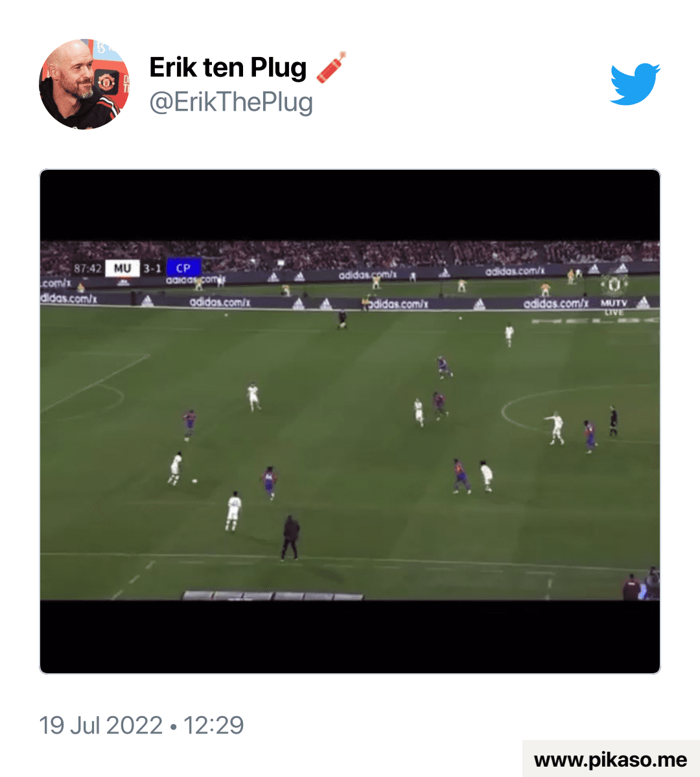Click the MUTV Live logo in video

pyautogui.click(x=614, y=307)
